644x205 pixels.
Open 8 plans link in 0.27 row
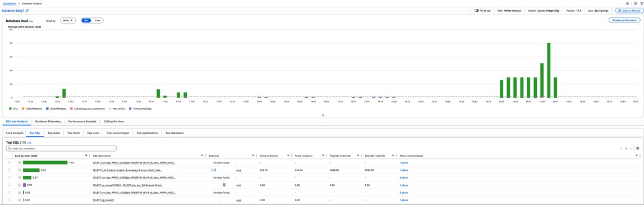click(x=404, y=177)
